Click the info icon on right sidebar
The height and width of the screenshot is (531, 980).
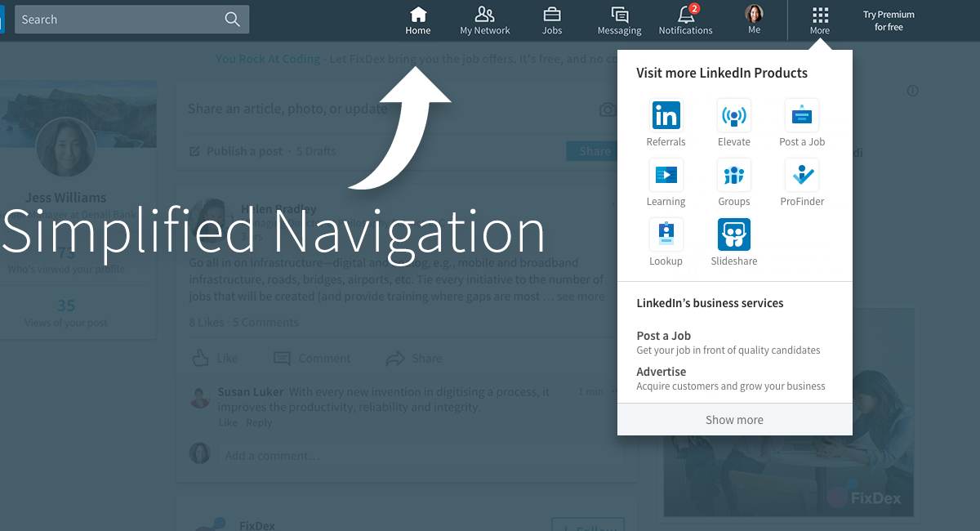click(913, 91)
